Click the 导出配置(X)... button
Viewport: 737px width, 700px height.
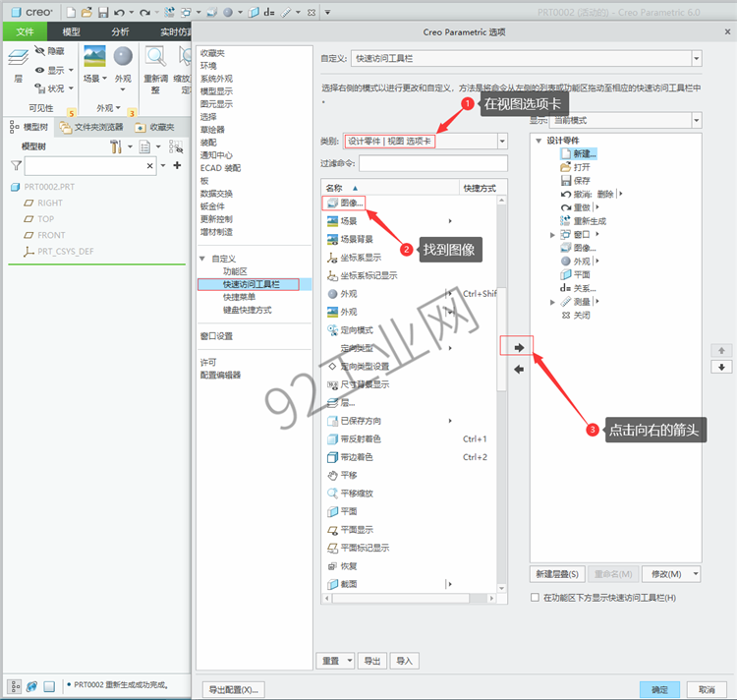[x=234, y=689]
